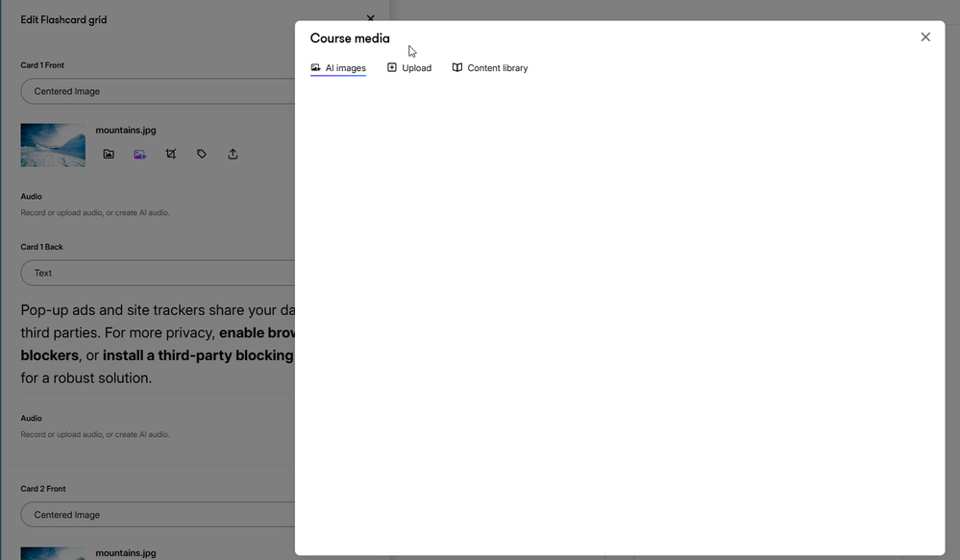Screen dimensions: 960x560
Task: Click the AI image generate icon for Card 1
Action: point(139,155)
